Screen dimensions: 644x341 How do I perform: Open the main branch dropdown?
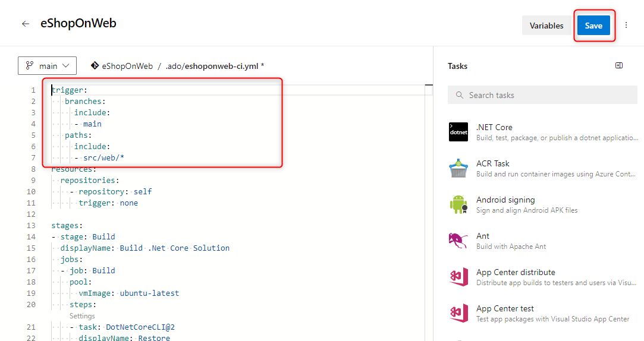tap(47, 66)
